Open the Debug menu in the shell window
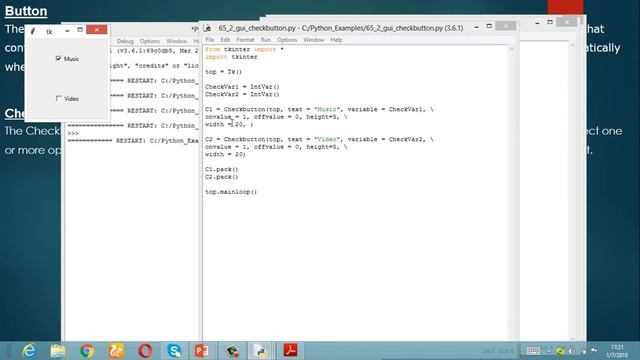Screen dimensions: 640x360 (125, 41)
